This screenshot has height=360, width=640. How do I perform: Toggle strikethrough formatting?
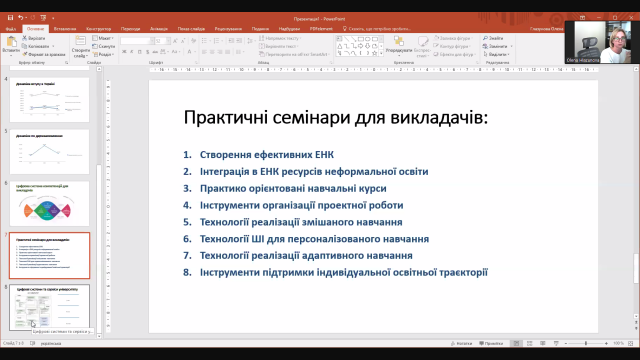(x=155, y=52)
